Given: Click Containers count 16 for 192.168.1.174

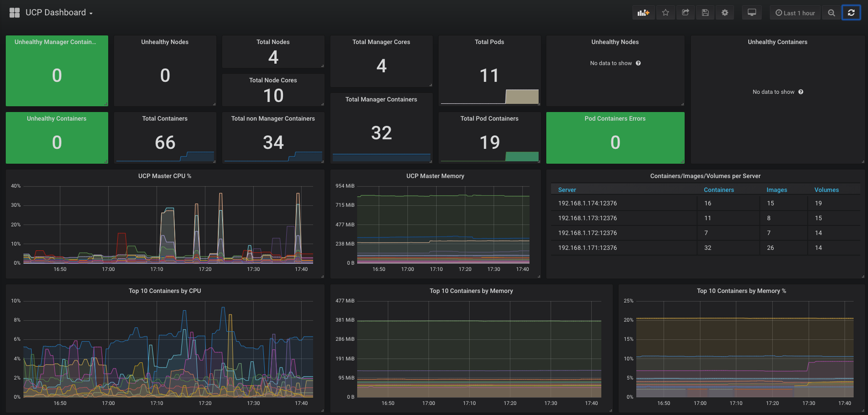Looking at the screenshot, I should click(708, 203).
